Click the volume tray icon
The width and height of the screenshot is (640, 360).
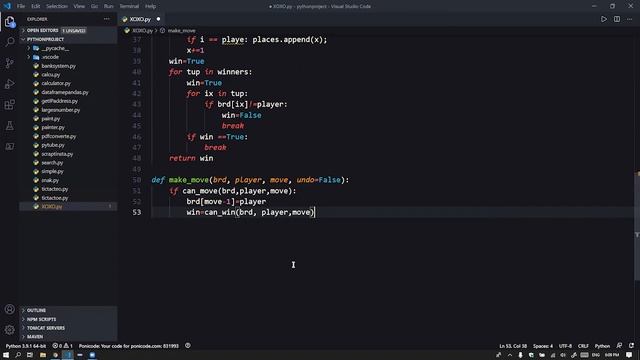[x=563, y=355]
